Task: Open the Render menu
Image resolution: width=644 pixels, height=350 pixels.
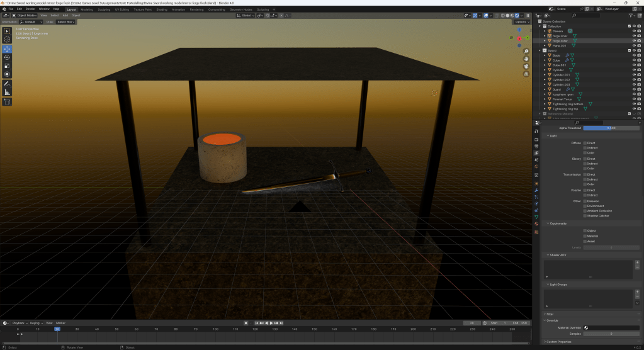Action: (30, 9)
